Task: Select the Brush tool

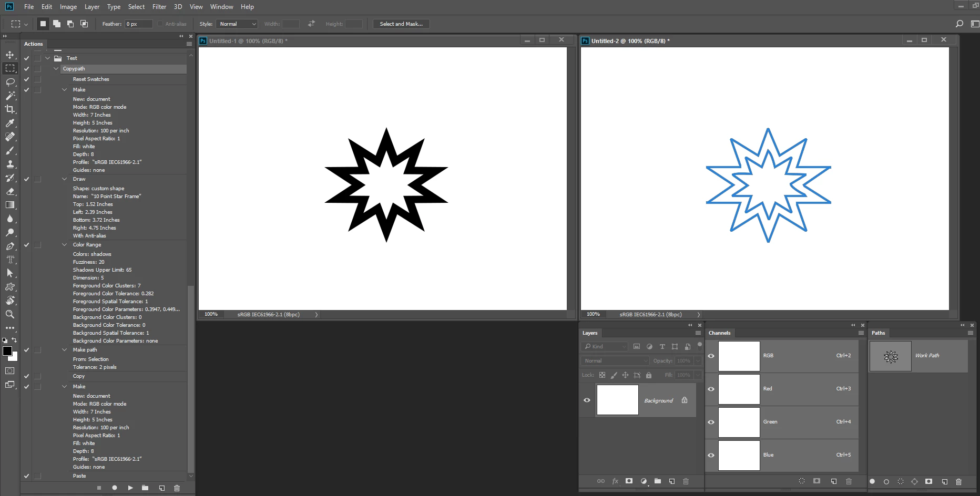Action: tap(10, 150)
